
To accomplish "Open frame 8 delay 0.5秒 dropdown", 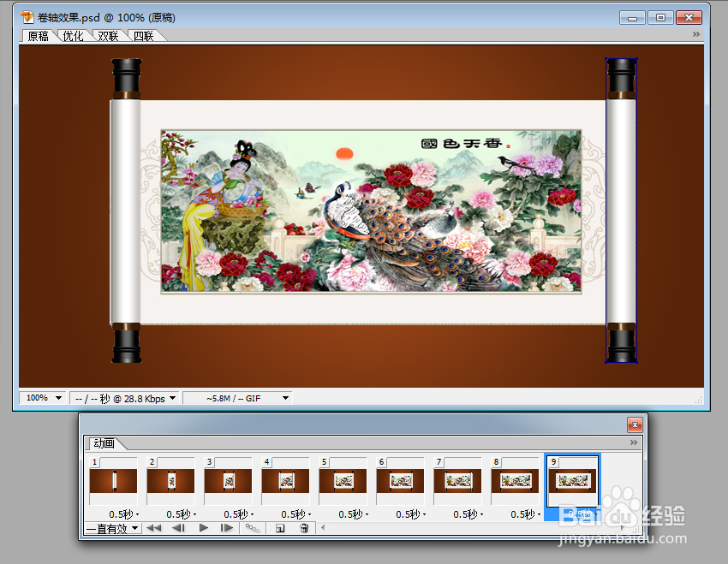I will click(526, 514).
